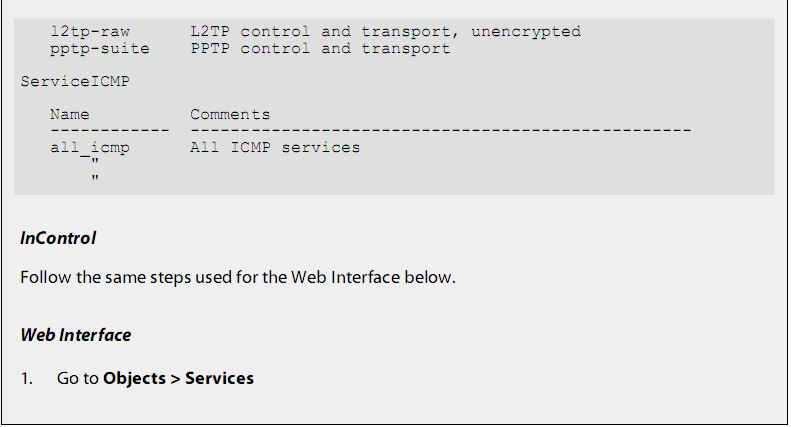Click the pptp-suite service name
This screenshot has width=791, height=427.
tap(100, 49)
